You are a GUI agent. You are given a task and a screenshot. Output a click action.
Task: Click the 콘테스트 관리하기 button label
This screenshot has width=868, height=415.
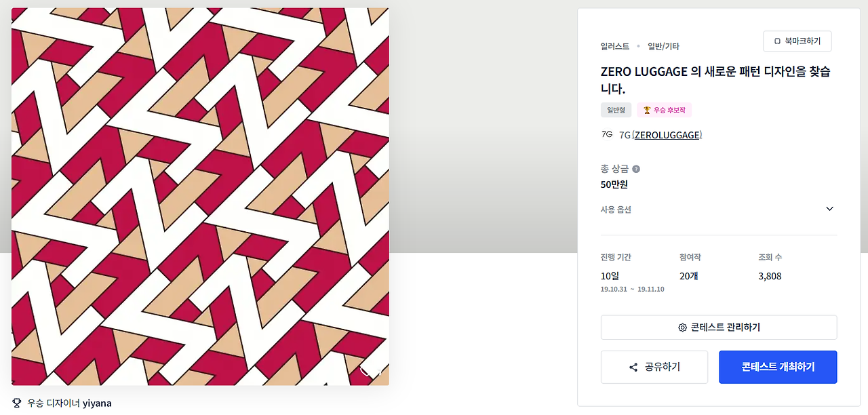coord(726,328)
